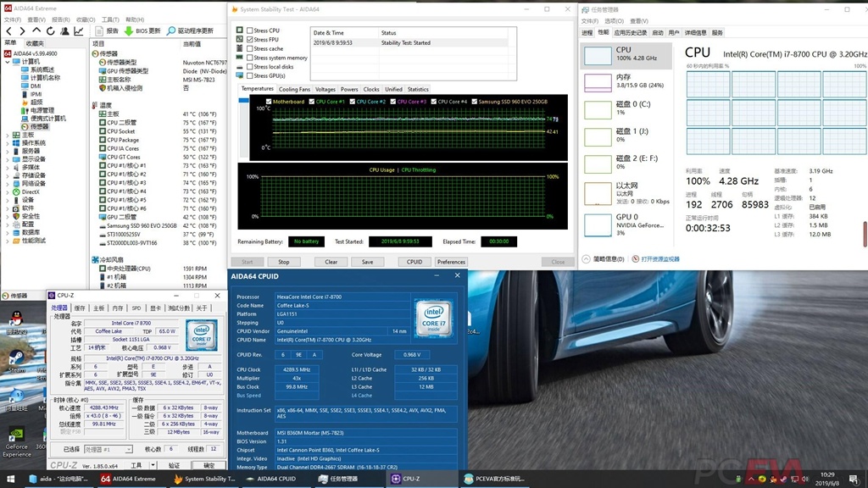Expand DirectX node in AIDA64 tree
This screenshot has width=868, height=488.
pyautogui.click(x=8, y=192)
